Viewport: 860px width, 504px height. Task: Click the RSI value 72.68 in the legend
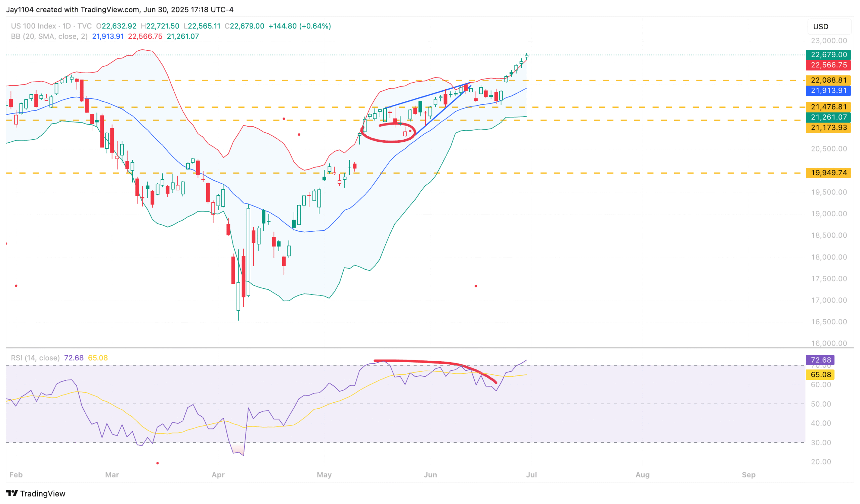coord(74,358)
